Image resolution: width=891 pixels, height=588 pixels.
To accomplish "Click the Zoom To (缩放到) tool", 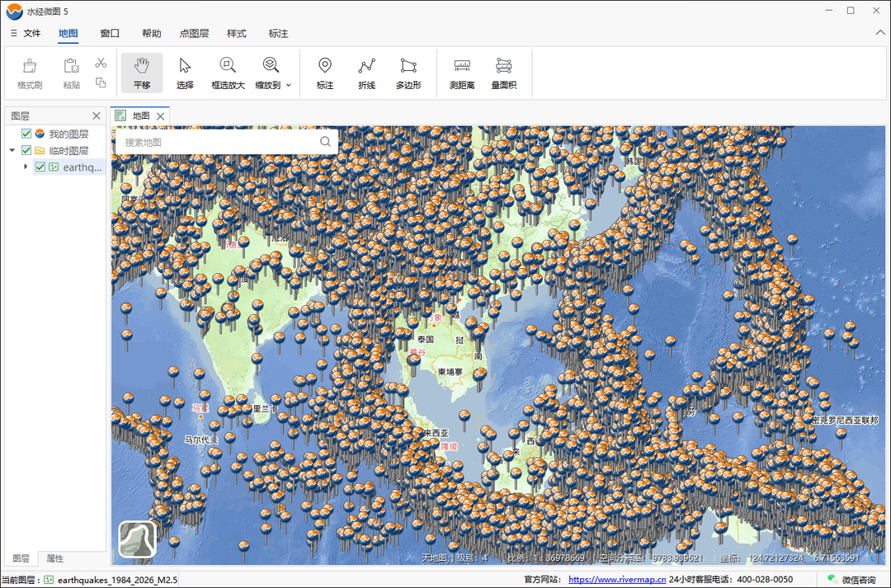I will tap(268, 73).
